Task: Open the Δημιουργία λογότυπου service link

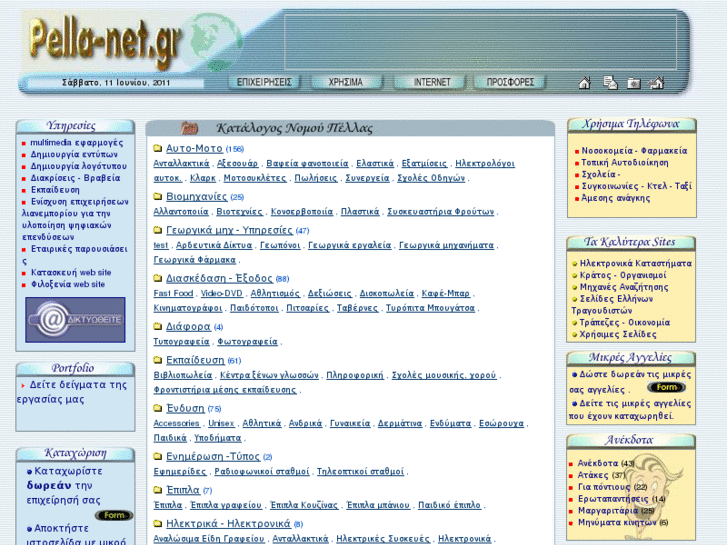Action: 78,166
